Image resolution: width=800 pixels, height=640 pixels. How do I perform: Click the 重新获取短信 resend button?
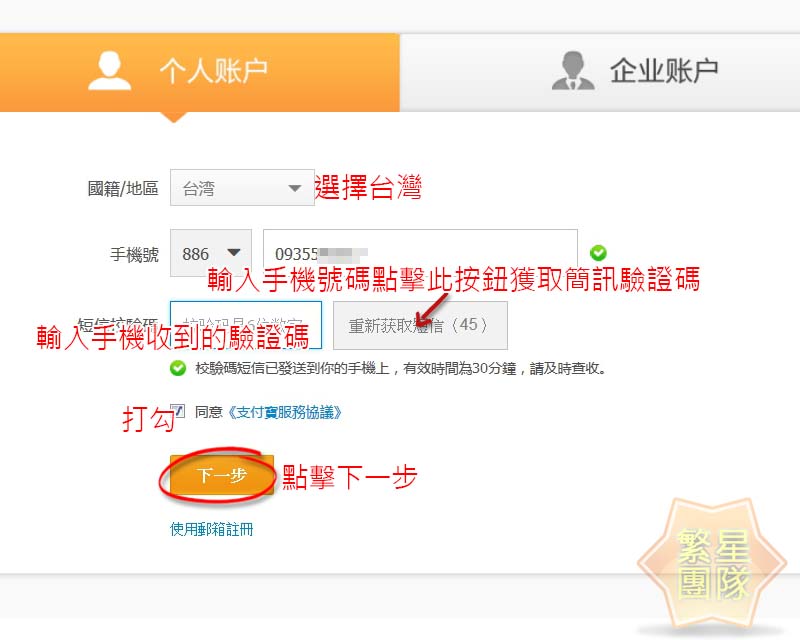click(x=420, y=325)
